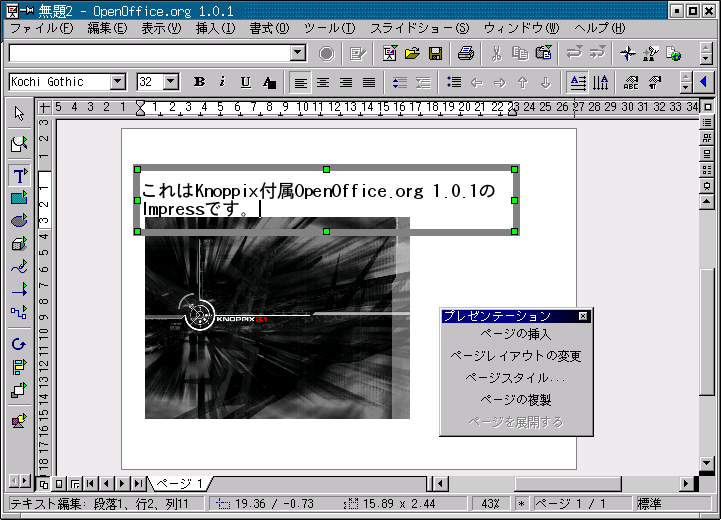Toggle left-to-right text direction
Screen dimensions: 721x520
[x=578, y=83]
